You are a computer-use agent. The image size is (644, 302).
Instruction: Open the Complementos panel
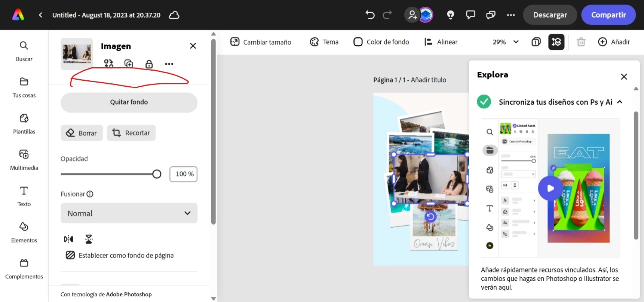point(24,269)
